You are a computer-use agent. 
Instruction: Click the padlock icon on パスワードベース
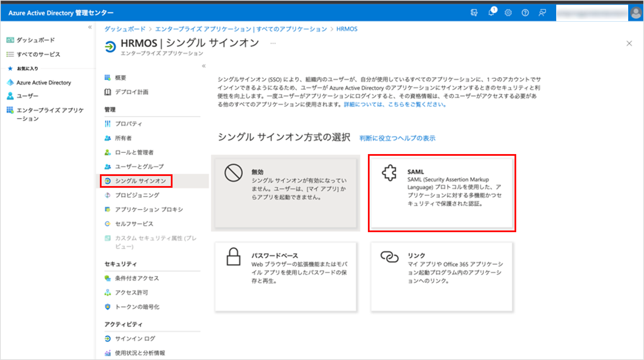click(x=233, y=257)
